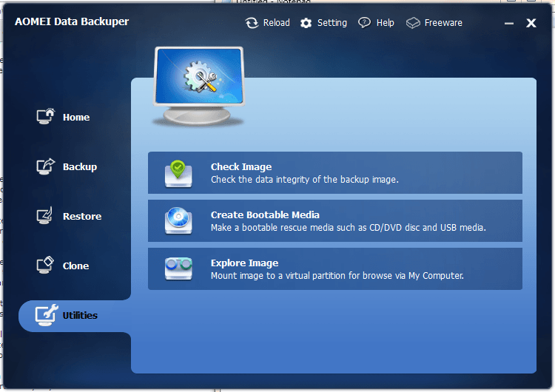This screenshot has width=555, height=392.
Task: Click the Freeware box icon
Action: [413, 23]
